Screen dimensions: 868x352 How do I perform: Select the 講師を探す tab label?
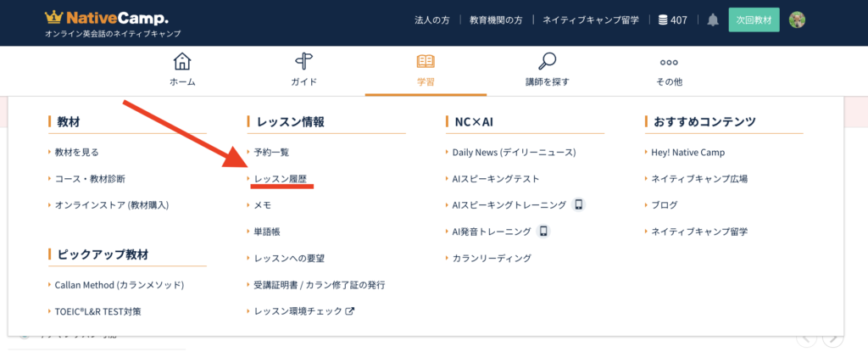click(x=548, y=82)
